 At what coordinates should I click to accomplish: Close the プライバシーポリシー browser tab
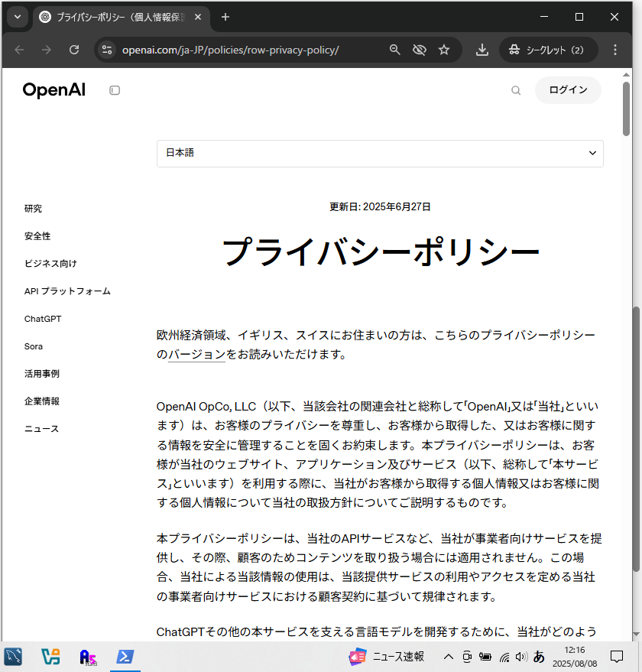[x=198, y=17]
